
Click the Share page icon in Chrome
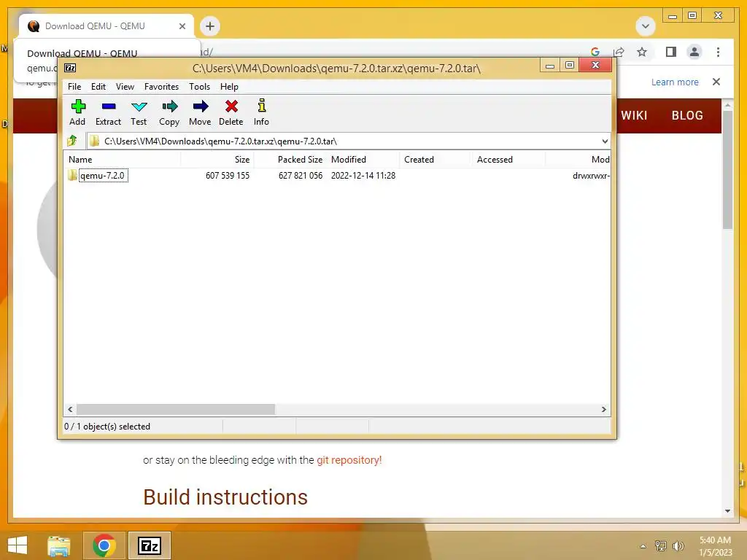coord(619,52)
